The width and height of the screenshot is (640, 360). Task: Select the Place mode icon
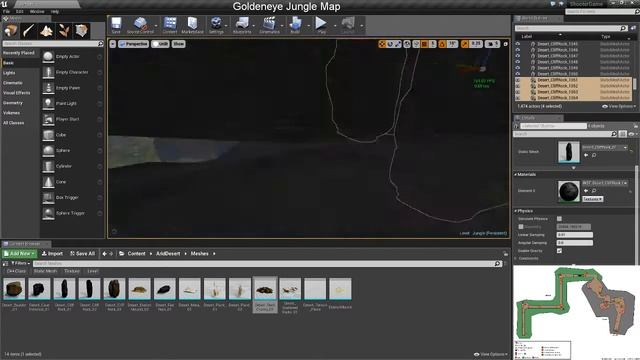click(x=11, y=31)
